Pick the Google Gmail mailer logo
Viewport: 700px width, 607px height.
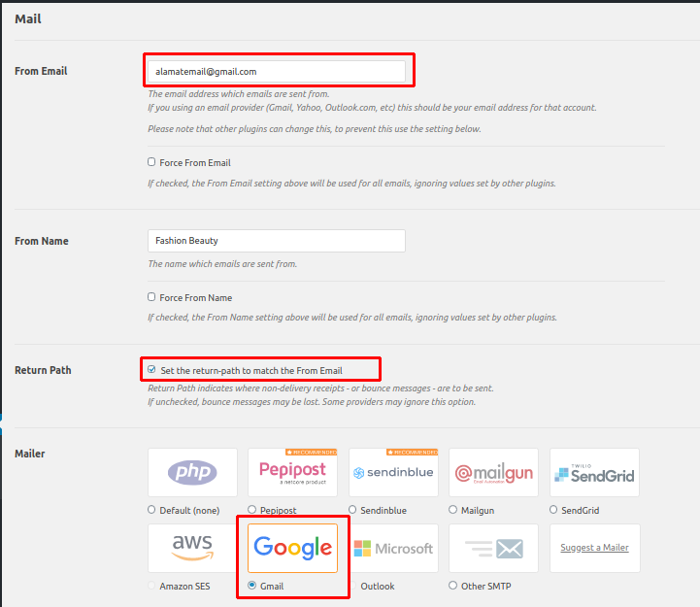coord(292,548)
